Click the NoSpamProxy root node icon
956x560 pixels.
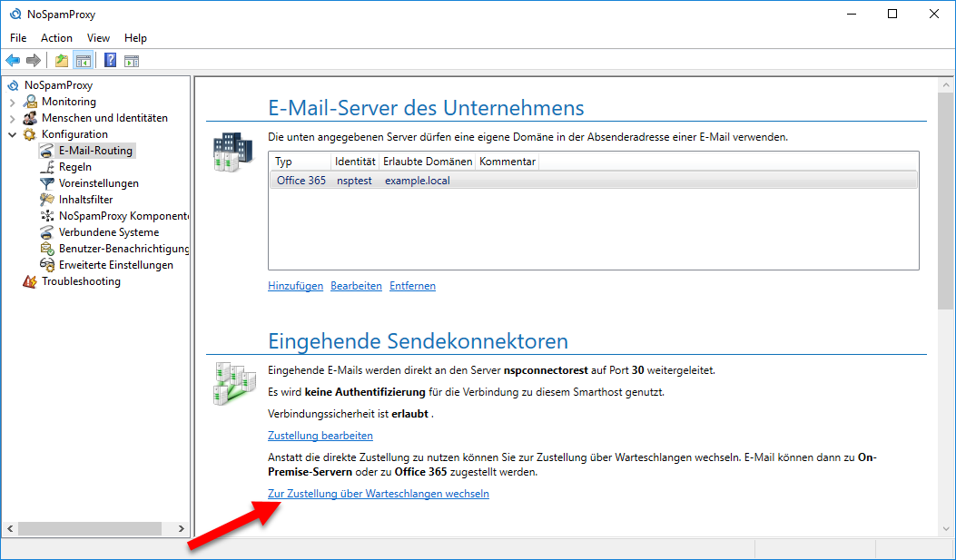(x=14, y=85)
